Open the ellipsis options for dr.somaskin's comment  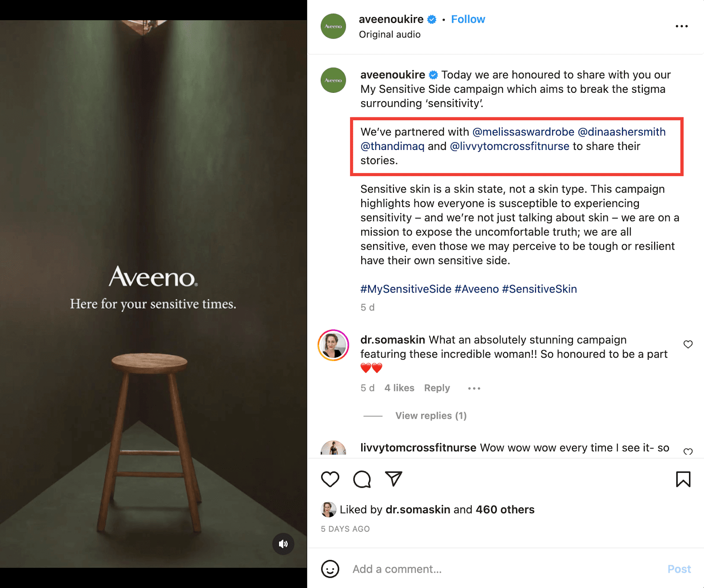tap(473, 388)
